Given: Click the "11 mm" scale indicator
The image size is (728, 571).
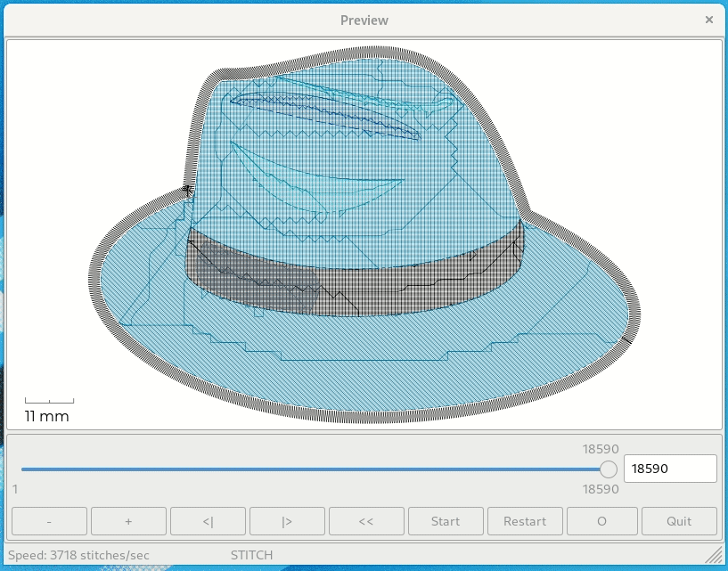Looking at the screenshot, I should coord(48,414).
